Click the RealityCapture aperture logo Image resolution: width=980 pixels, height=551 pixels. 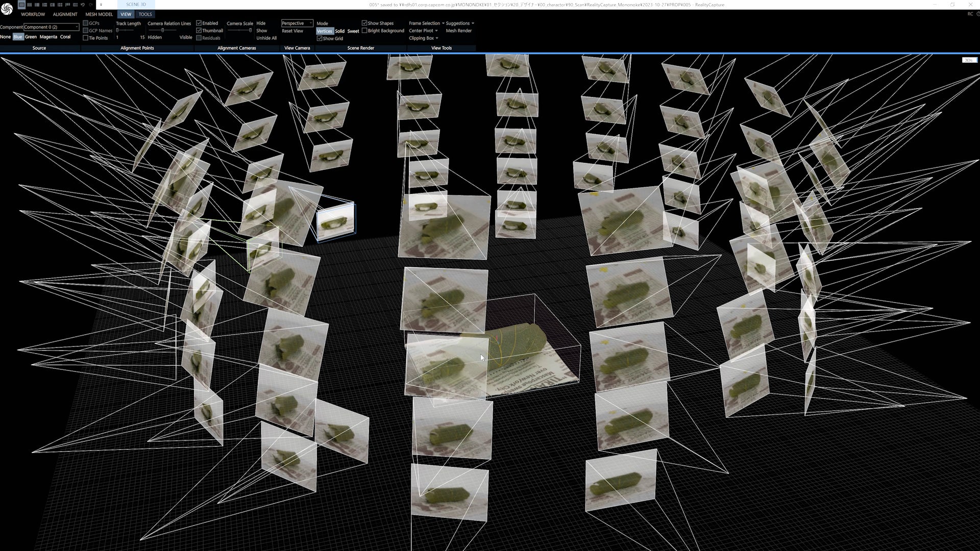click(7, 8)
